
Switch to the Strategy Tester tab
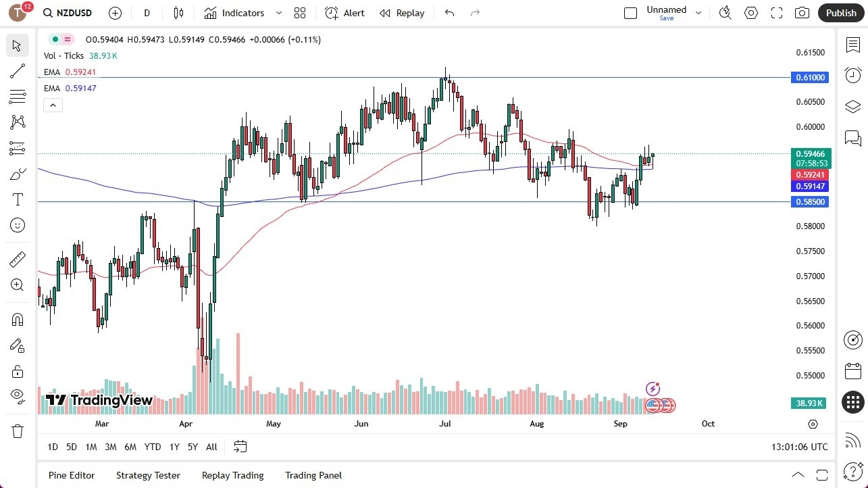click(148, 475)
